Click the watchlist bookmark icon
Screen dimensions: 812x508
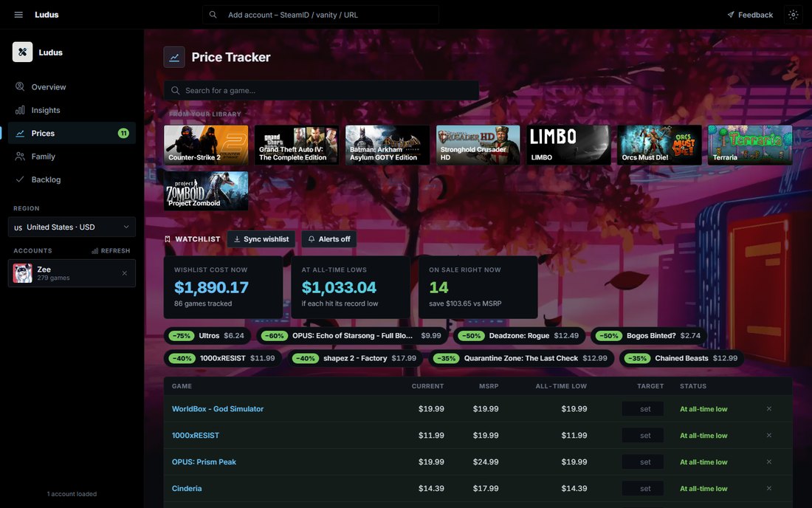click(168, 239)
